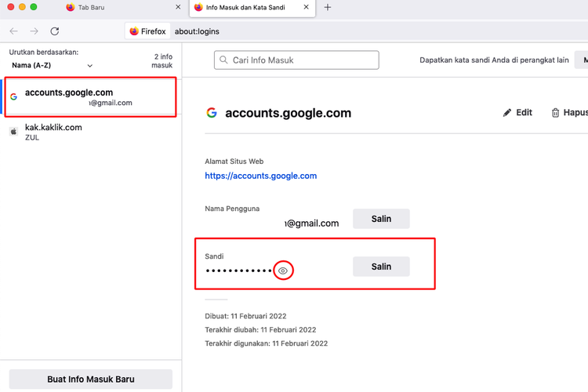Reveal the password with the eye icon

tap(284, 270)
